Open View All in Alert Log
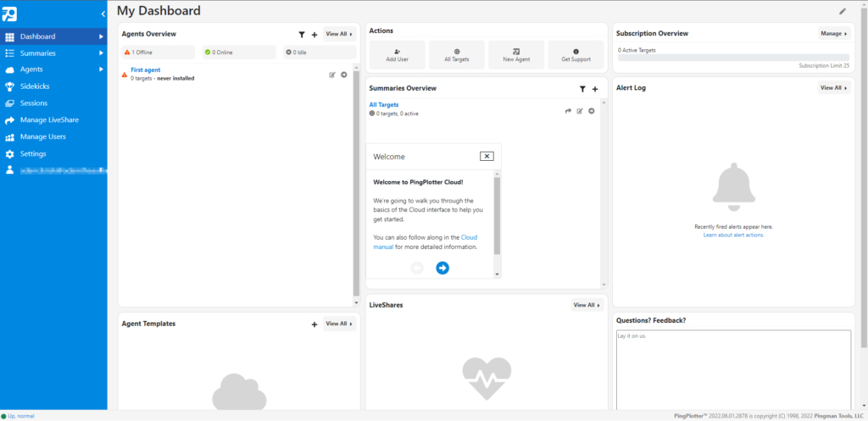 point(834,87)
